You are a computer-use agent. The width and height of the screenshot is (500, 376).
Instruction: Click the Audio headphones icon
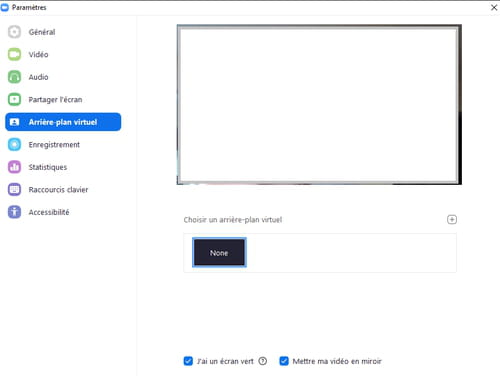pos(14,77)
